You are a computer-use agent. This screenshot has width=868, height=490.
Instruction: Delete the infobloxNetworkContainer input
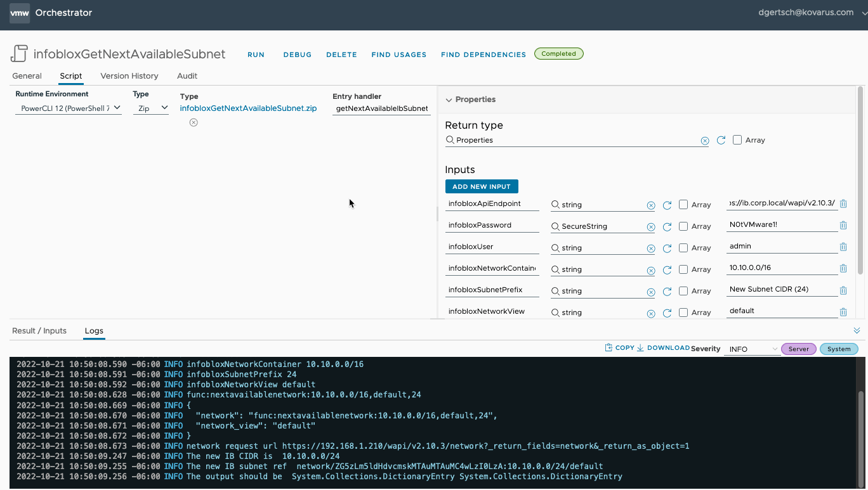pos(843,269)
